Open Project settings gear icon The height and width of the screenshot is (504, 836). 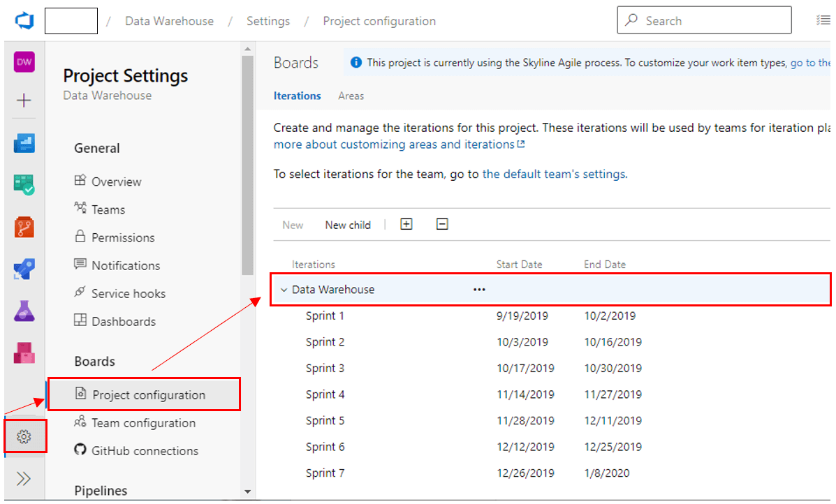pos(24,436)
